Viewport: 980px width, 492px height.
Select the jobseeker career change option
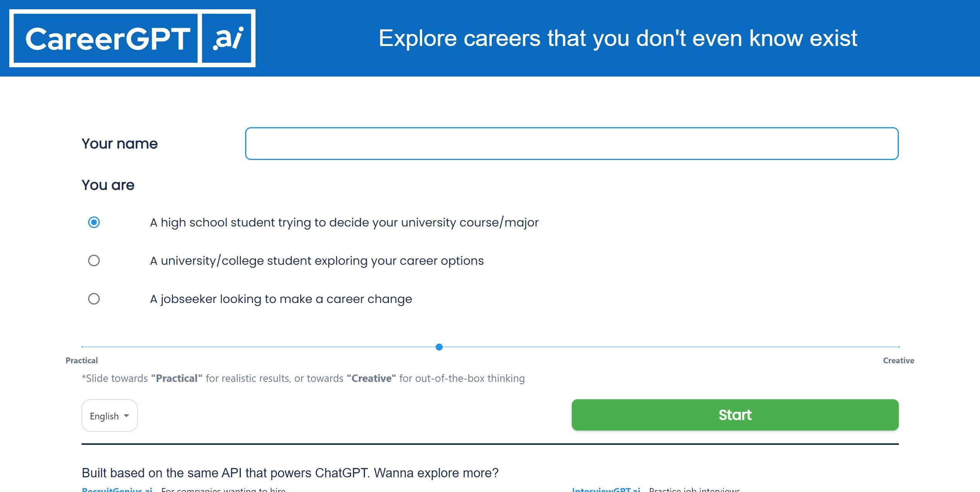click(x=93, y=298)
